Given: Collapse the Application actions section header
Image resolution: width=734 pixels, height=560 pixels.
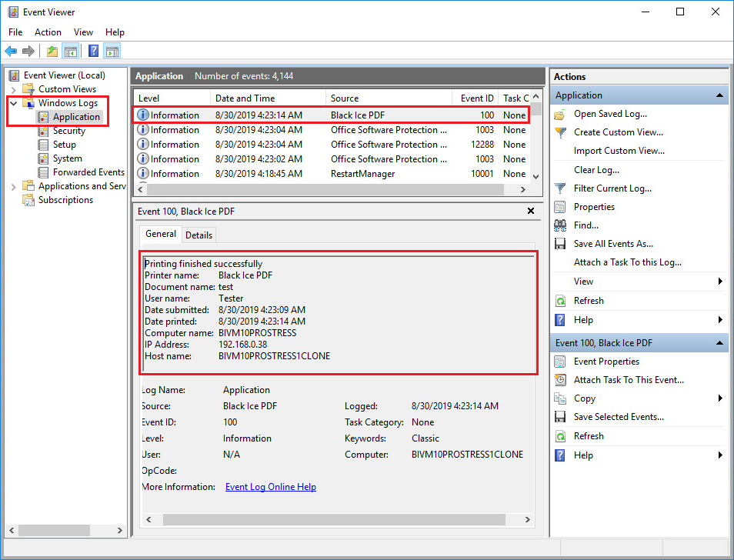Looking at the screenshot, I should (x=720, y=95).
